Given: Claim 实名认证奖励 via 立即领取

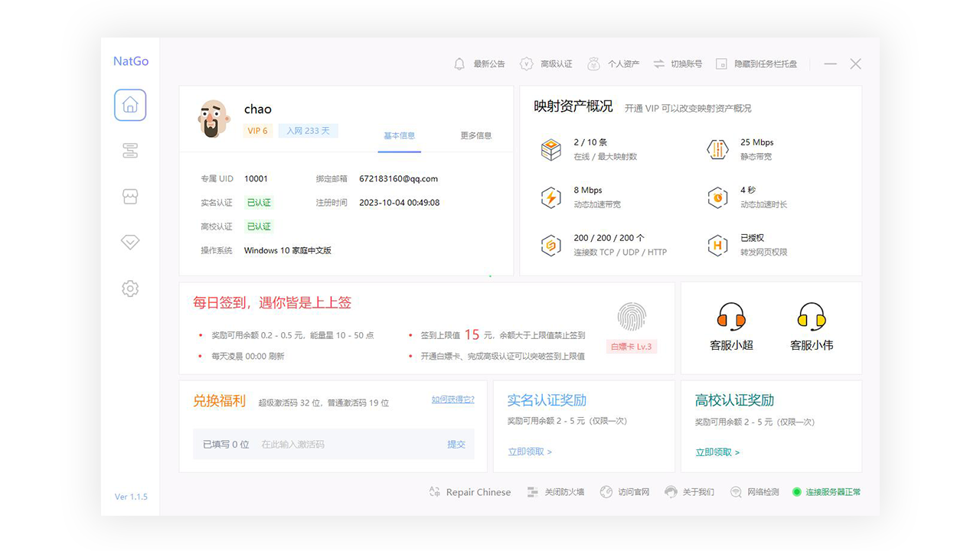Looking at the screenshot, I should point(530,452).
